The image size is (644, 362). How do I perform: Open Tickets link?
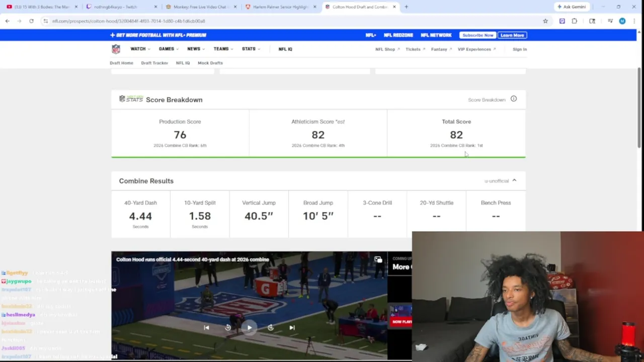click(416, 49)
